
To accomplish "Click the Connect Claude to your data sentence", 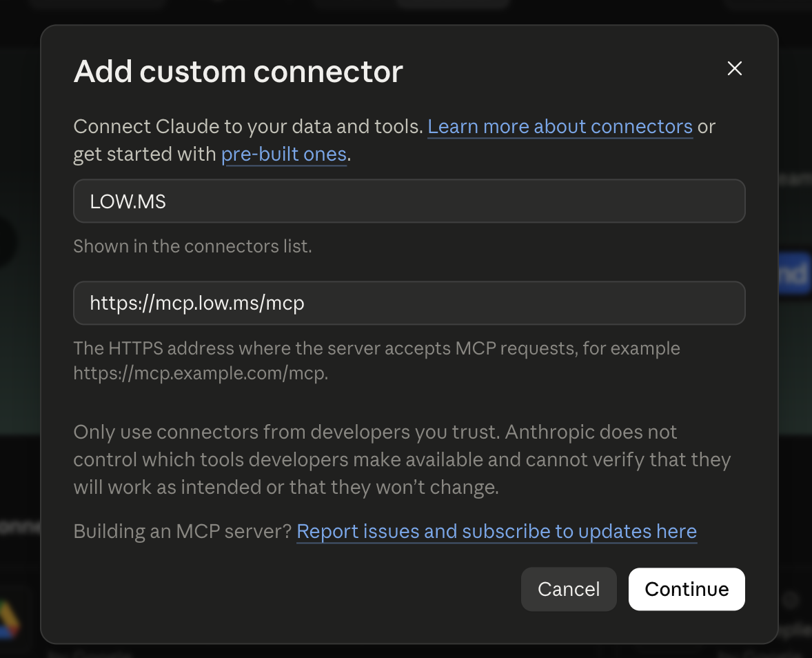I will pyautogui.click(x=249, y=127).
